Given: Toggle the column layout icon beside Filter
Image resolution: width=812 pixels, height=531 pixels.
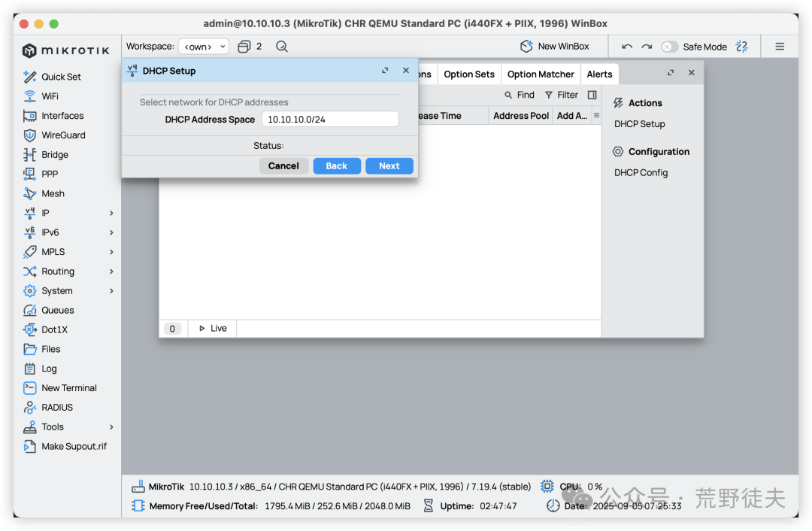Looking at the screenshot, I should pos(592,95).
